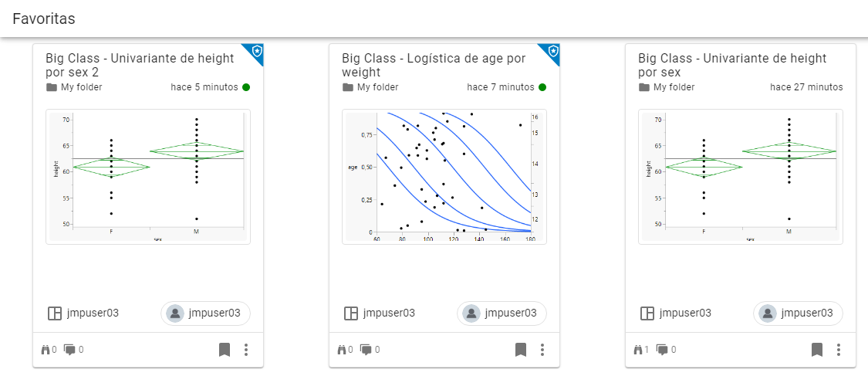Image resolution: width=868 pixels, height=376 pixels.
Task: Open the logistic curve chart thumbnail
Action: tap(444, 177)
